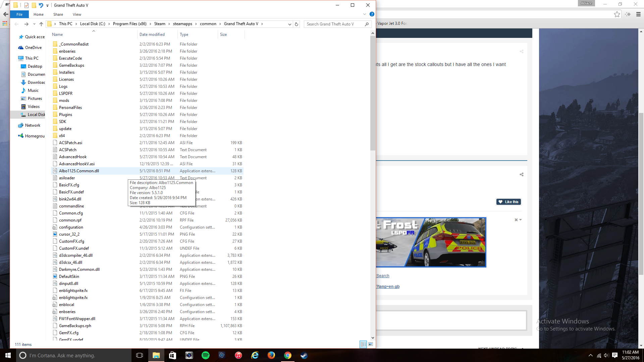The image size is (644, 362).
Task: Select the LSPDFR folder
Action: [66, 94]
